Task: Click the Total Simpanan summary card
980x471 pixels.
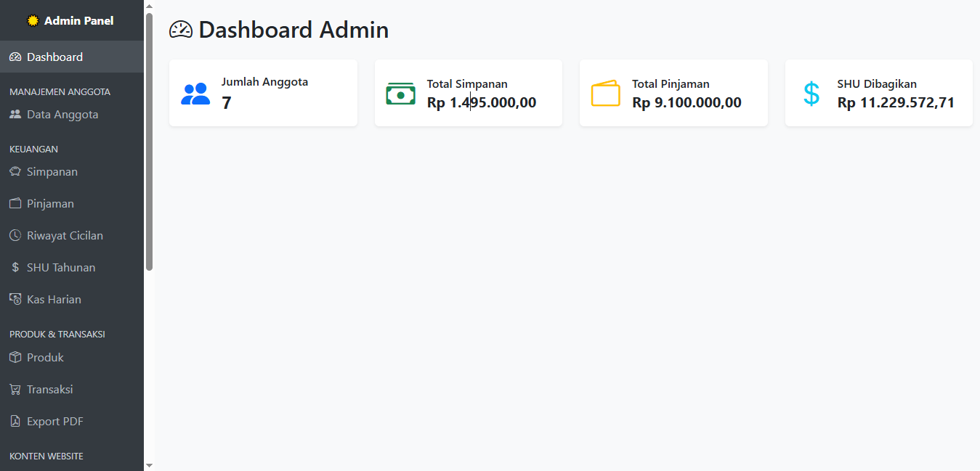Action: pyautogui.click(x=468, y=94)
